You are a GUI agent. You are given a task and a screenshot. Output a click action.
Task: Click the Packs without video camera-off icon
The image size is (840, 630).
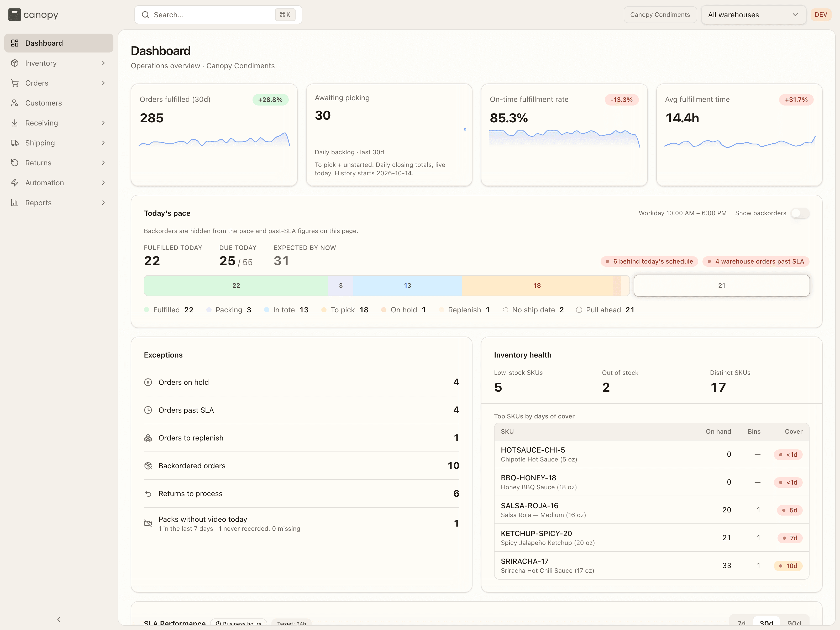(148, 523)
